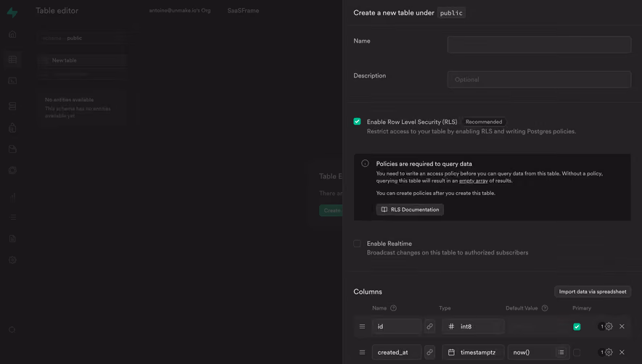Open the SQL Editor sidebar icon
This screenshot has height=364, width=642.
(12, 81)
